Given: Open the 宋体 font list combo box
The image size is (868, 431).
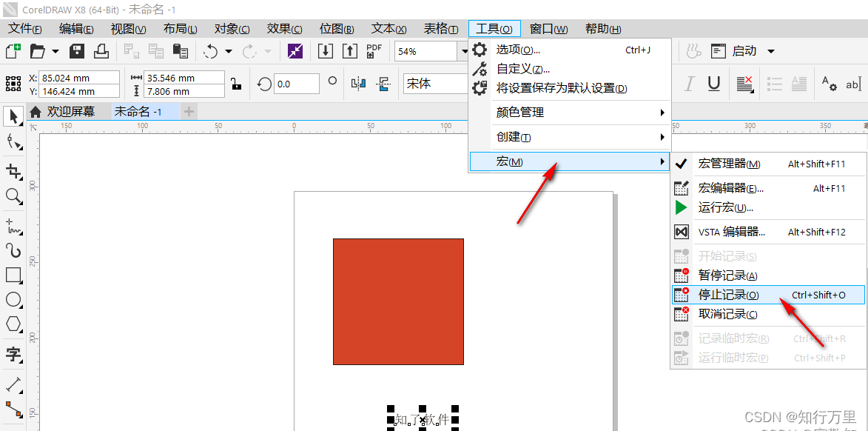Looking at the screenshot, I should 436,84.
